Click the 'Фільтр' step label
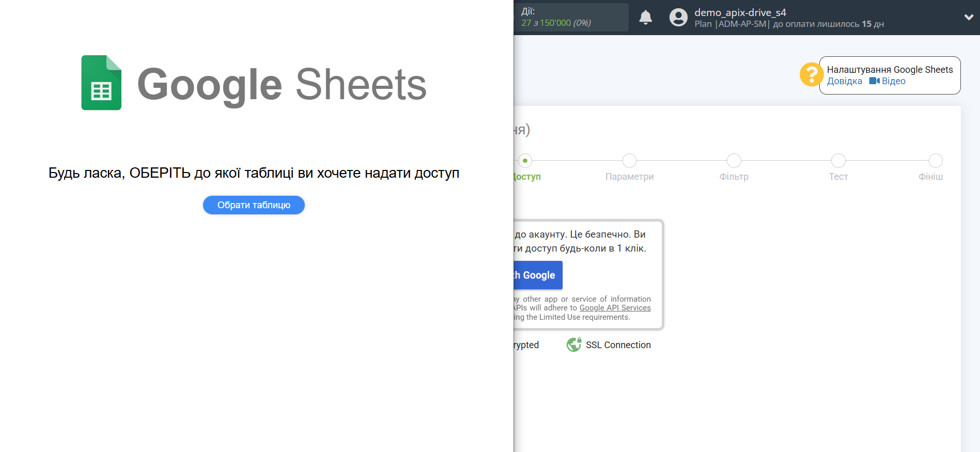This screenshot has width=980, height=452. [x=734, y=177]
